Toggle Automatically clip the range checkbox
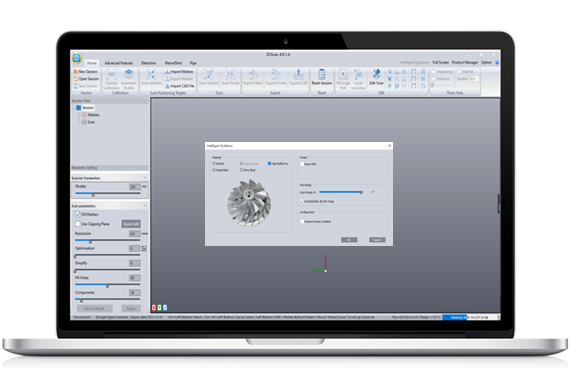Screen dimensions: 569x392 (x=302, y=201)
